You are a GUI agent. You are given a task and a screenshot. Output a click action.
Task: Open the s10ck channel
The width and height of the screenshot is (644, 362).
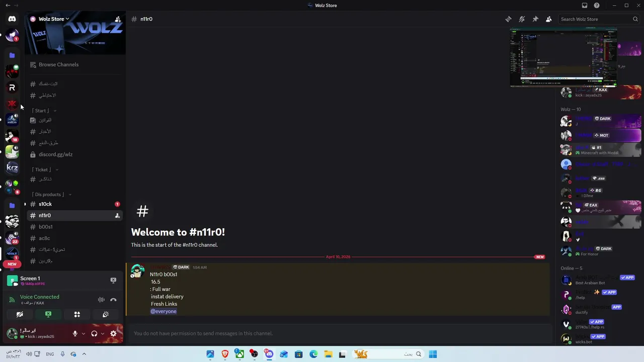[x=74, y=204]
